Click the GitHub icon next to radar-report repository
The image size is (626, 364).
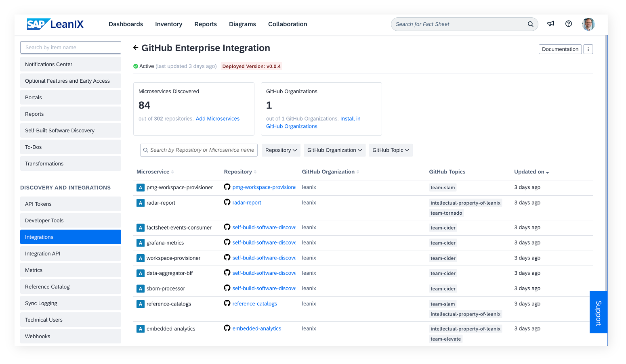[x=227, y=202]
